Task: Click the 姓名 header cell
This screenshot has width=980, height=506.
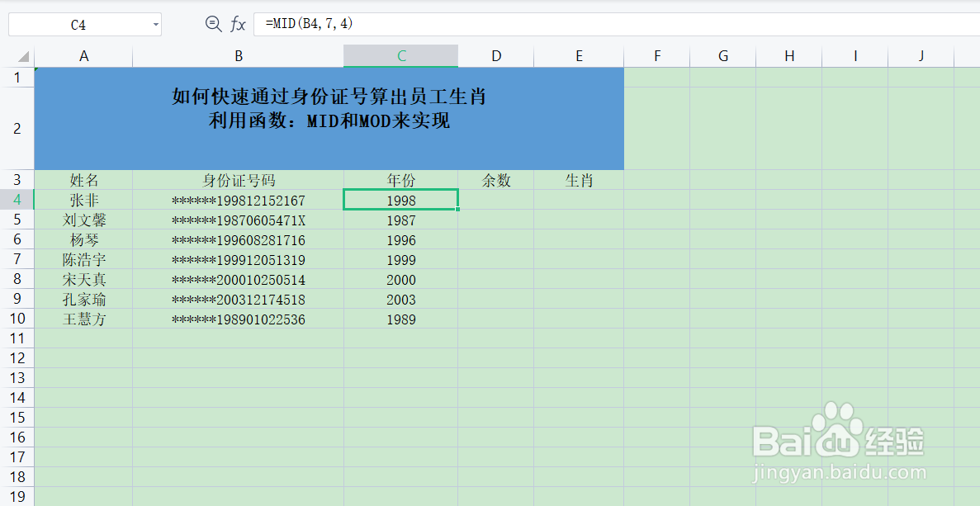Action: pos(83,180)
